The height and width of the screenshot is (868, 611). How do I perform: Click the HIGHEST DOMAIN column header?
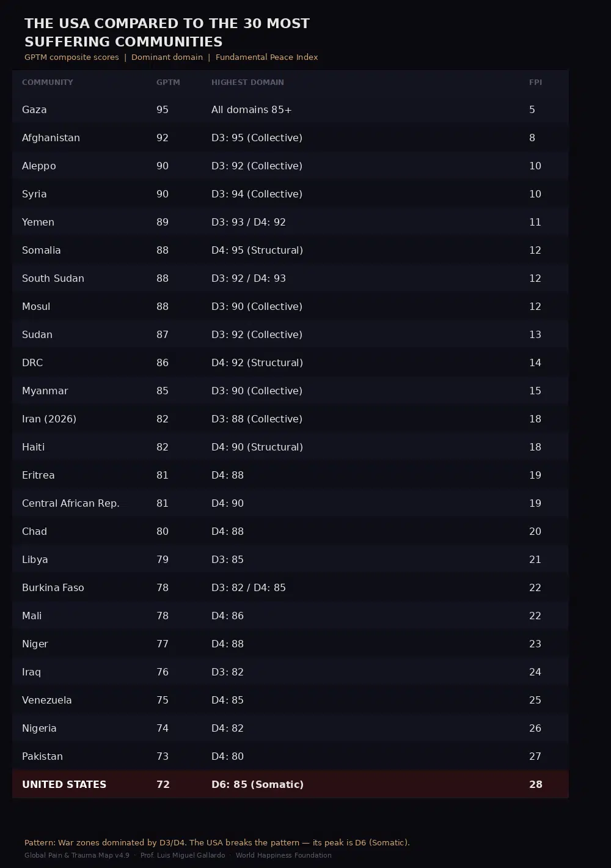pyautogui.click(x=247, y=83)
